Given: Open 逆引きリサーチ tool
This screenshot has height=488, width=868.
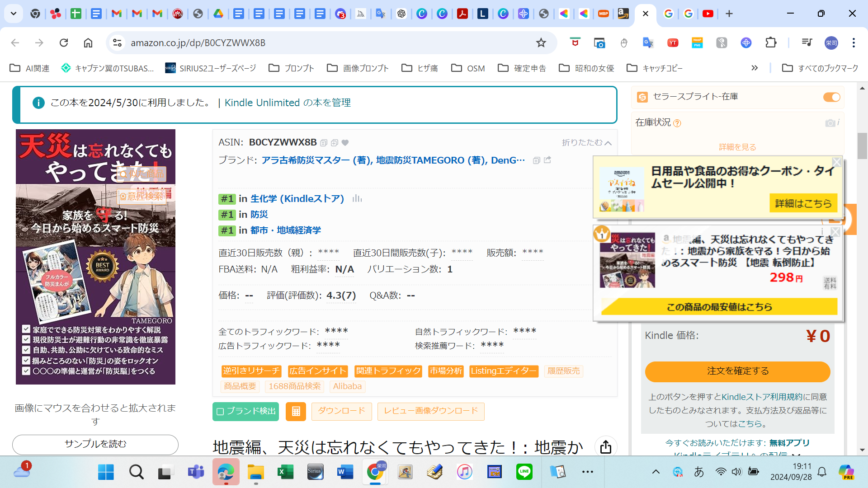Looking at the screenshot, I should [251, 371].
